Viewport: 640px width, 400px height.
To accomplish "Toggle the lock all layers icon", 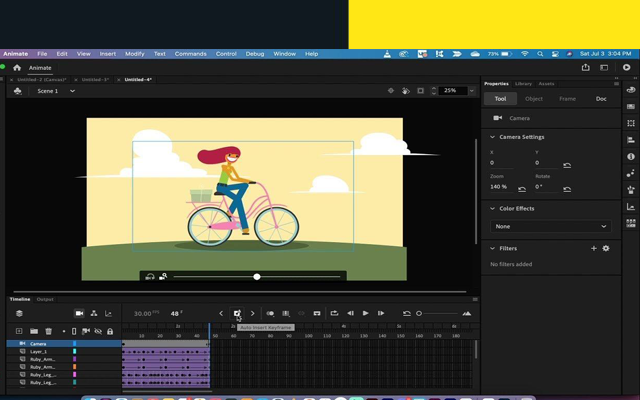I will click(x=110, y=331).
